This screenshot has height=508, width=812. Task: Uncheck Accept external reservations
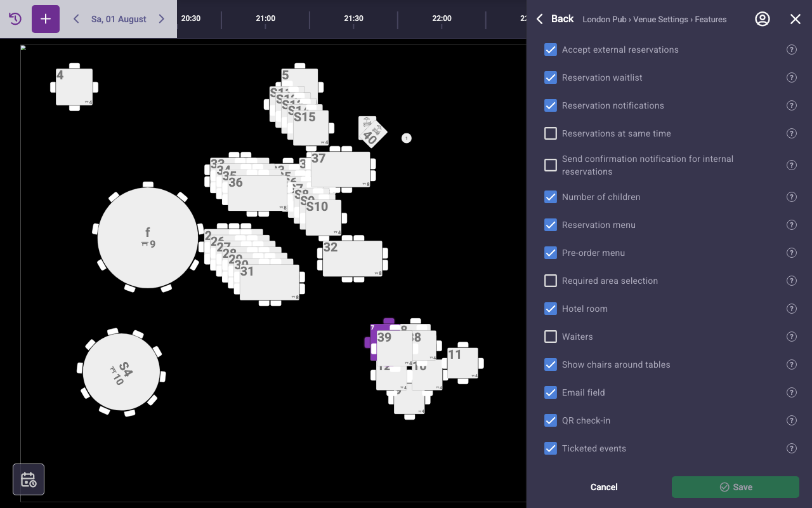551,50
